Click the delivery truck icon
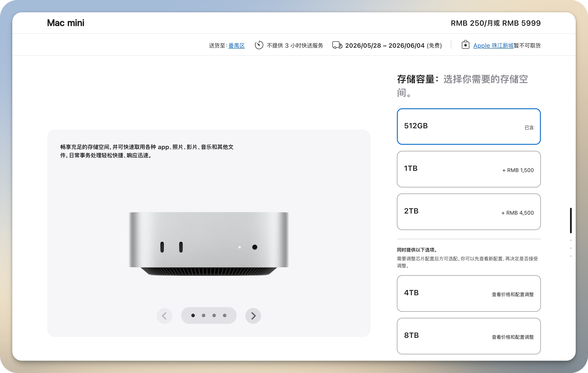This screenshot has width=588, height=373. click(337, 45)
